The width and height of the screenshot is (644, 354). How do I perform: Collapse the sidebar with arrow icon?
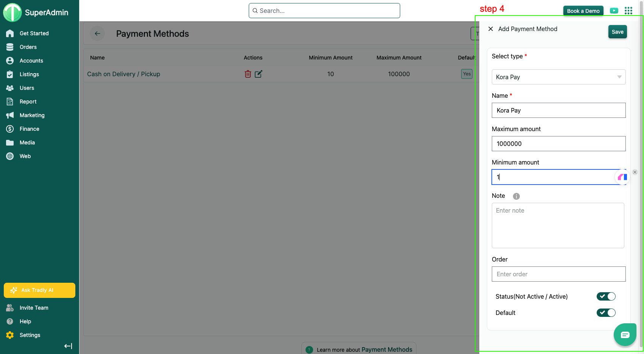(68, 346)
